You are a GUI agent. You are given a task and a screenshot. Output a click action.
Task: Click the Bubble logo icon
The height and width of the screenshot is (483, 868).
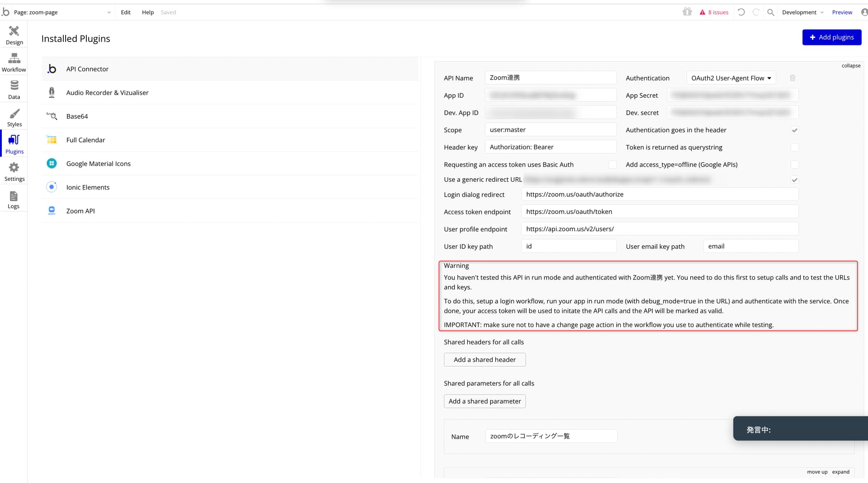[6, 12]
